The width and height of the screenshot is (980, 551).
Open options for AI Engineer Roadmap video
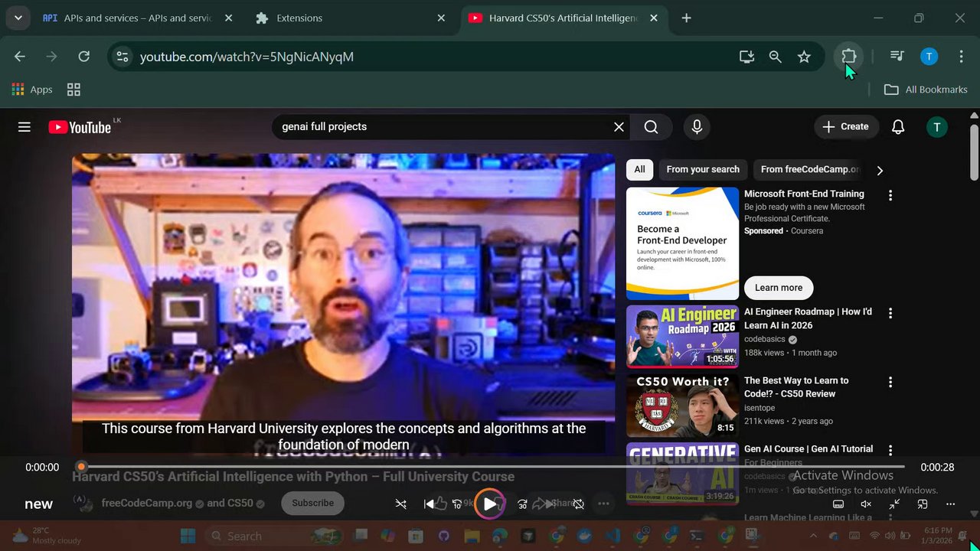point(890,313)
